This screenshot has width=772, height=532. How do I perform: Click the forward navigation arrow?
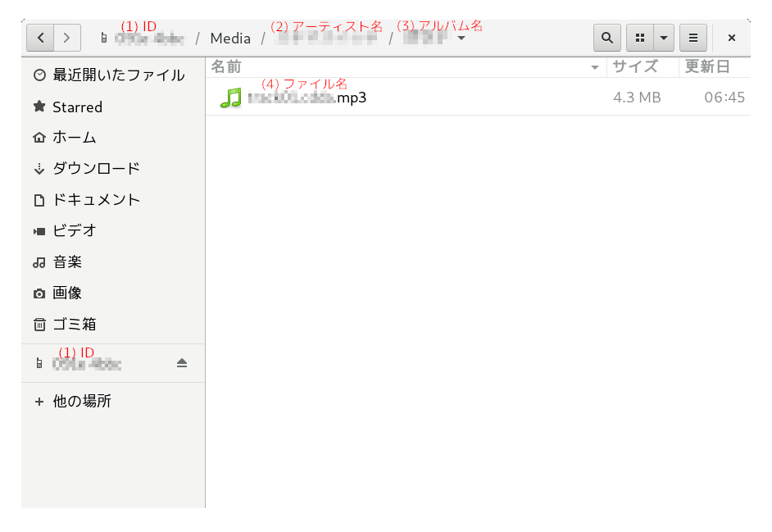pos(67,38)
